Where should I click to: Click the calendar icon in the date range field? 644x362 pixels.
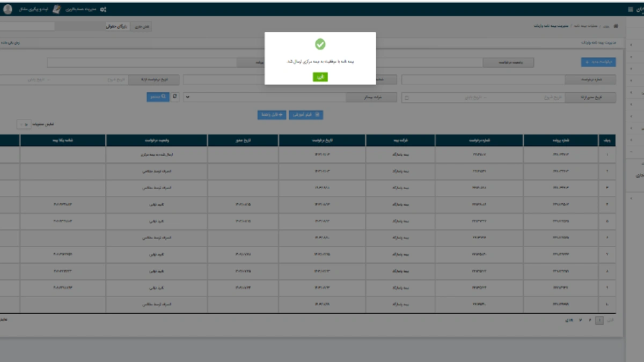406,98
